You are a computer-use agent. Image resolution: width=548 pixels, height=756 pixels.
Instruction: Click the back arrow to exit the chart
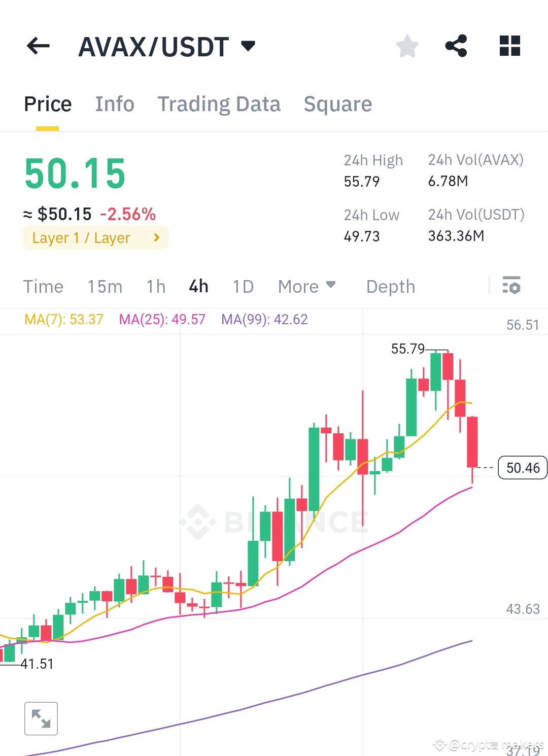[x=38, y=46]
